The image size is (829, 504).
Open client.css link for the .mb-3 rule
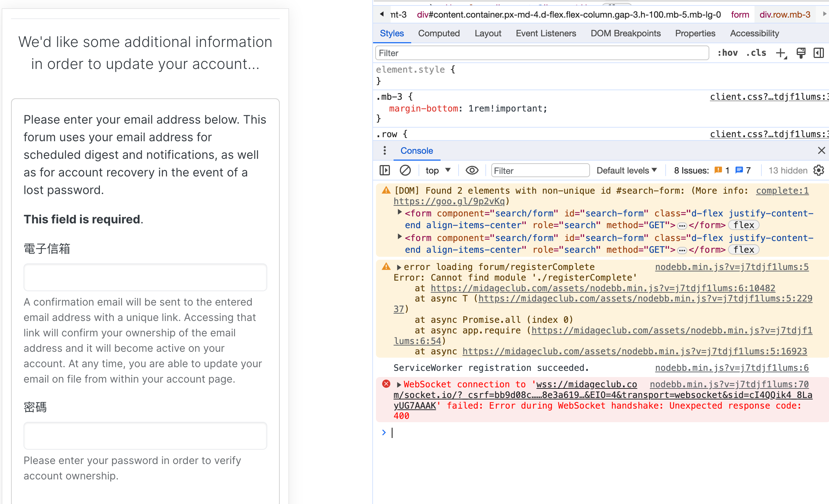(769, 97)
